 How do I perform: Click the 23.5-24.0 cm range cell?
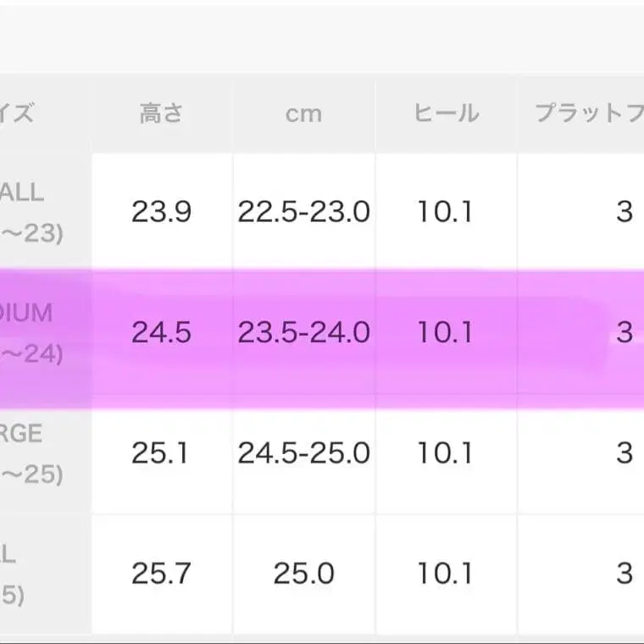(304, 332)
